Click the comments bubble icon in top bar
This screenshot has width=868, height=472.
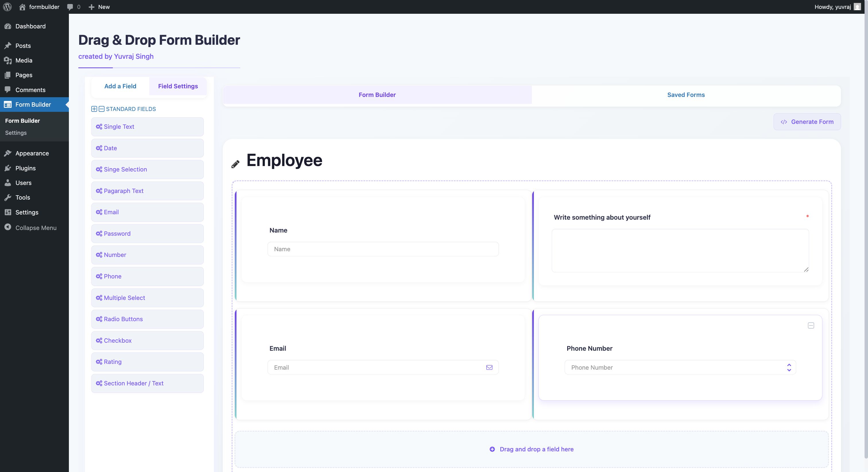(x=70, y=7)
